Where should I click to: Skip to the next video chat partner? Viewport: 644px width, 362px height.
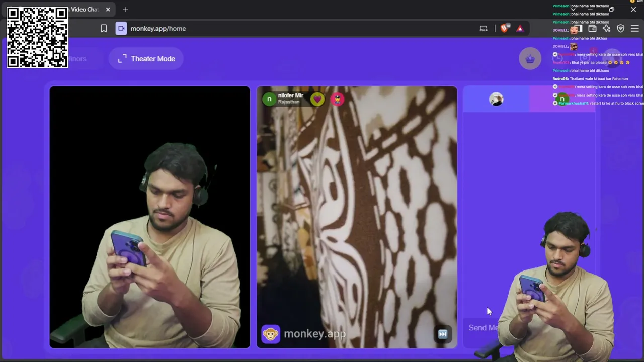443,334
